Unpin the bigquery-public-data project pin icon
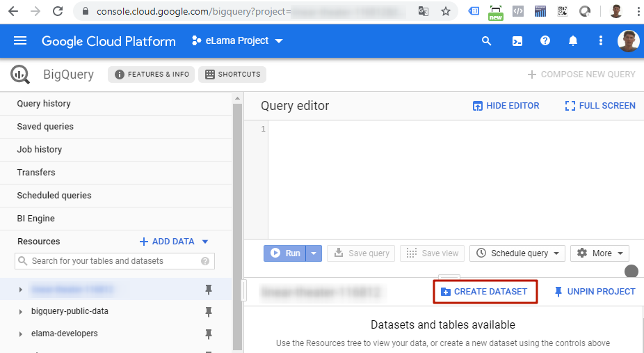 [209, 311]
